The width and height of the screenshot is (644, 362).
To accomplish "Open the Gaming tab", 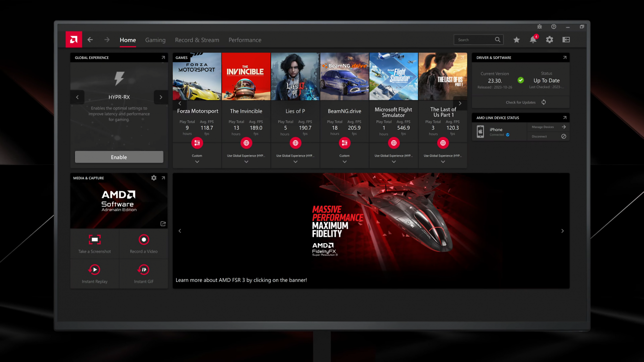I will pos(155,40).
